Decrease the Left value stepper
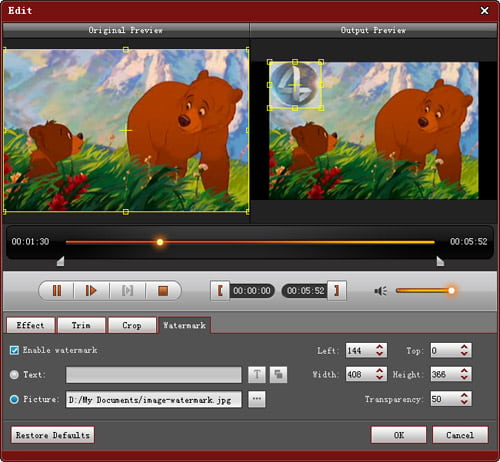 [379, 353]
